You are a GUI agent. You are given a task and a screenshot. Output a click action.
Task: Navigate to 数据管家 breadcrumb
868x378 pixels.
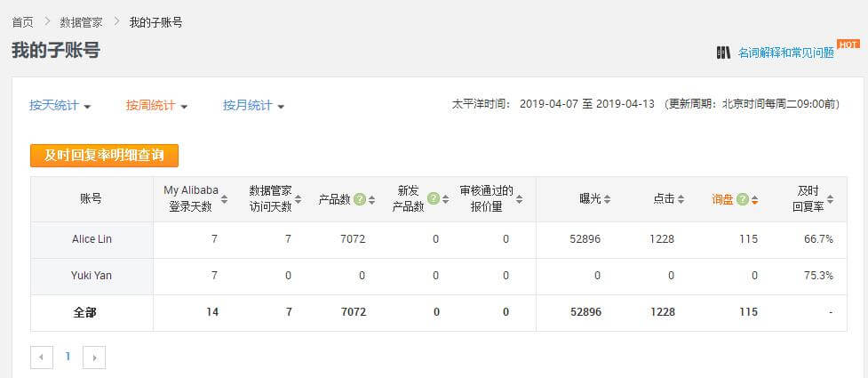[x=81, y=22]
